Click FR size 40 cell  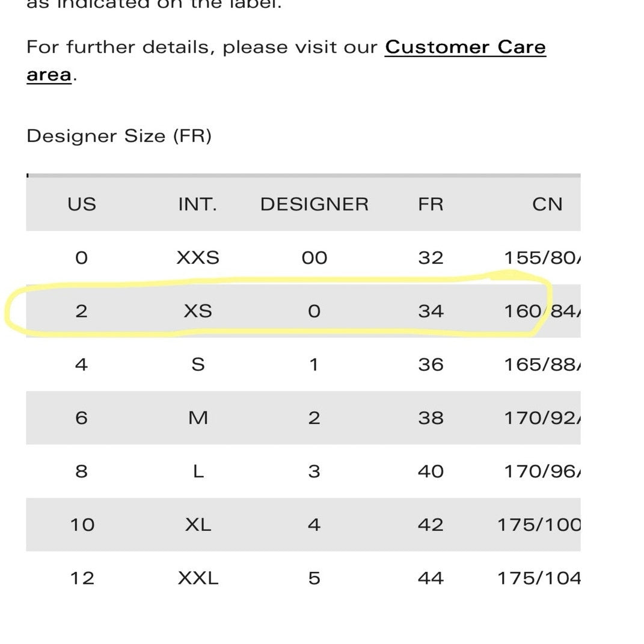431,471
